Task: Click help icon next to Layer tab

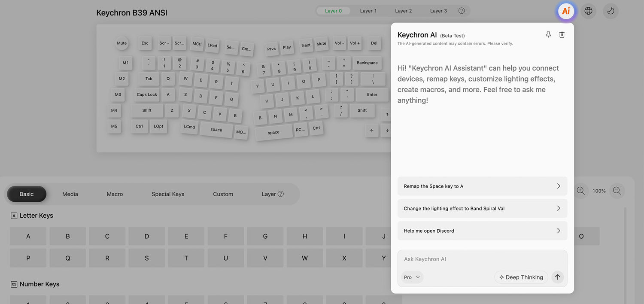Action: (x=281, y=194)
